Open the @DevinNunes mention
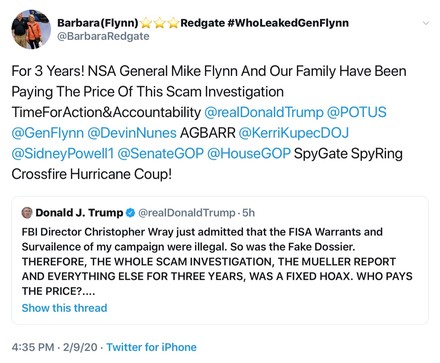 (x=132, y=133)
